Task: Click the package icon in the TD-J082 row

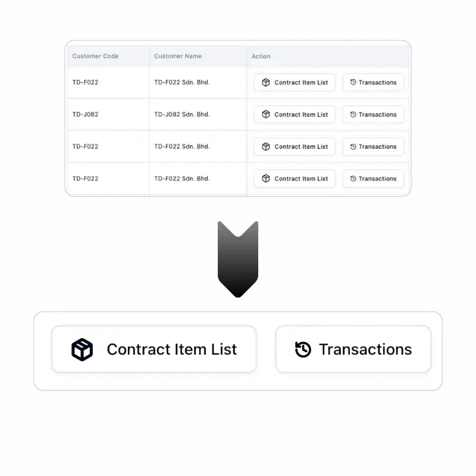Action: pyautogui.click(x=265, y=114)
